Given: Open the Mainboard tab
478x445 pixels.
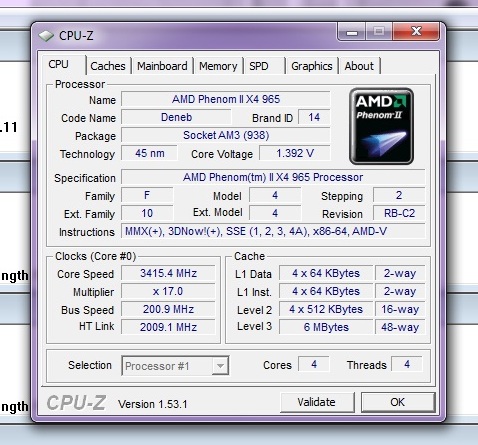Looking at the screenshot, I should (x=162, y=66).
